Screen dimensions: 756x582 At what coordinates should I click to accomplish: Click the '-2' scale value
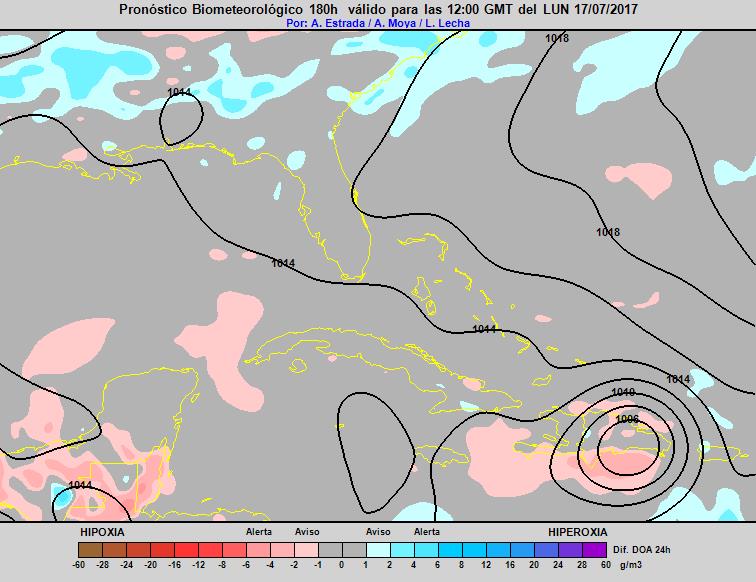pos(294,565)
